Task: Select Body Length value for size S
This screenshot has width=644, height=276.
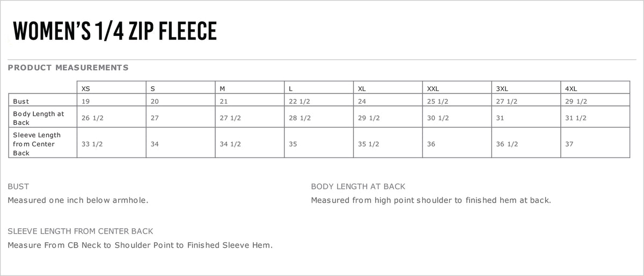Action: click(x=155, y=118)
